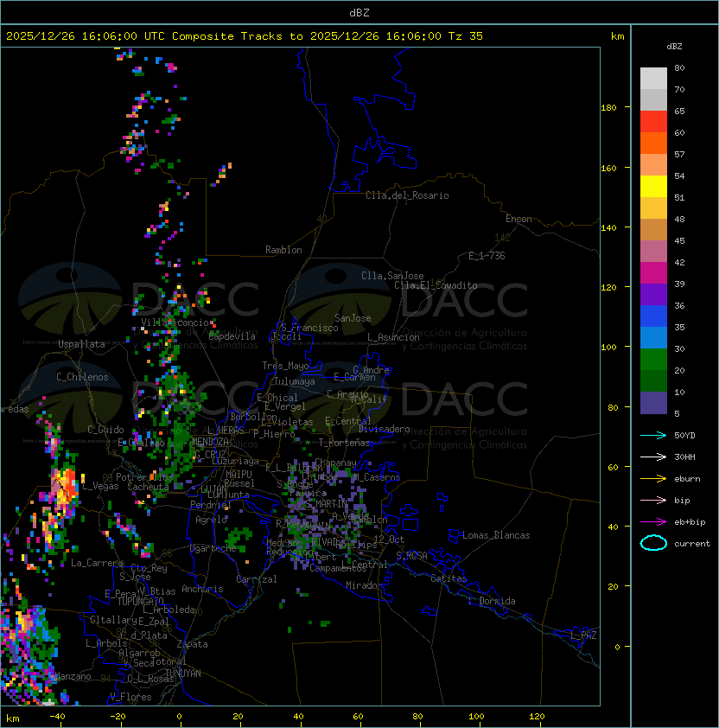Select the slate swatch between 10 and 5
Screen dimensions: 719x728
[653, 403]
